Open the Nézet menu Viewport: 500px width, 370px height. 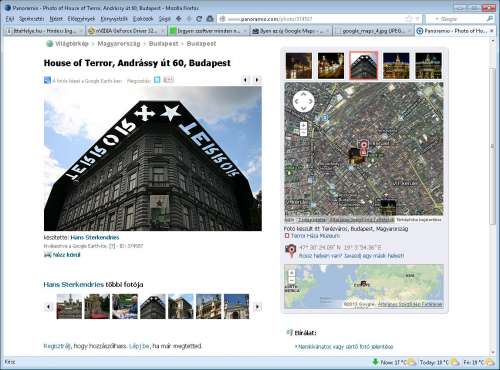56,19
